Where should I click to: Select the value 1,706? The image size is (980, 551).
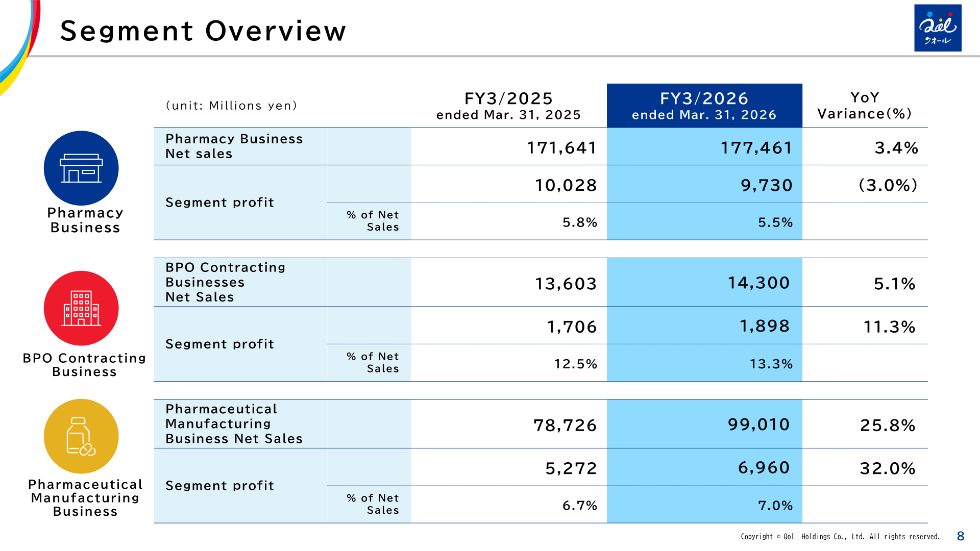click(572, 327)
